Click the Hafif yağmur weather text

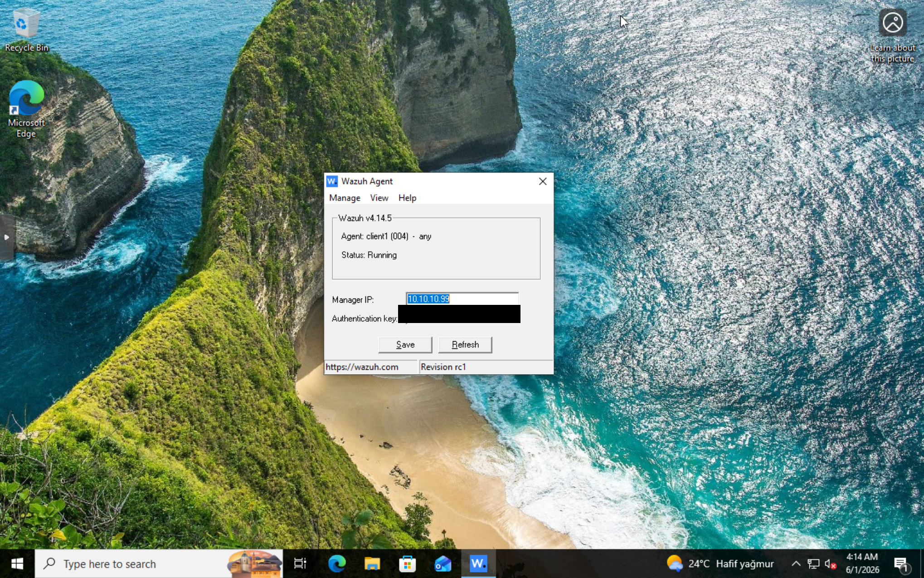coord(745,564)
